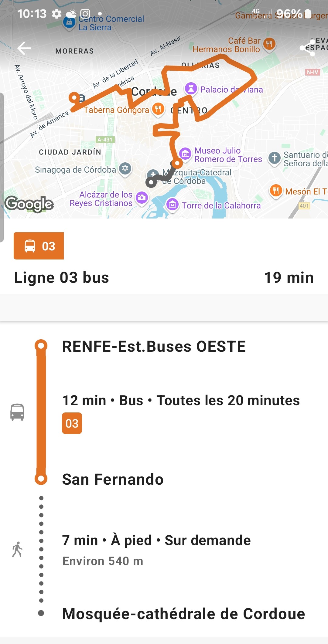Select the San Fernando stop

[113, 480]
